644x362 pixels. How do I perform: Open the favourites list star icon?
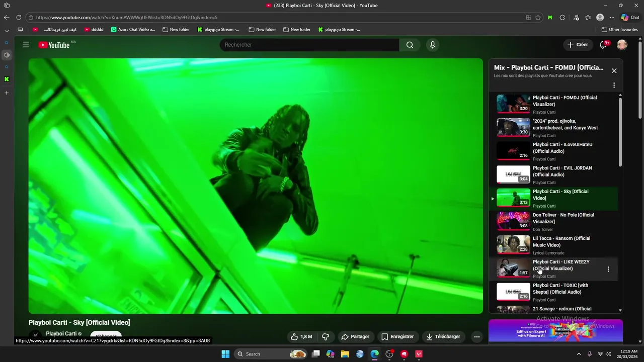pyautogui.click(x=588, y=17)
